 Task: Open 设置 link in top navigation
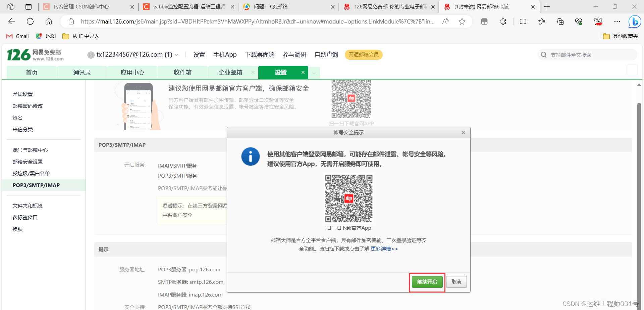[199, 55]
